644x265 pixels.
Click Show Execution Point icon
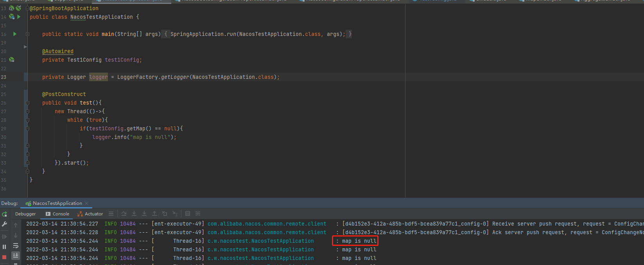[111, 213]
